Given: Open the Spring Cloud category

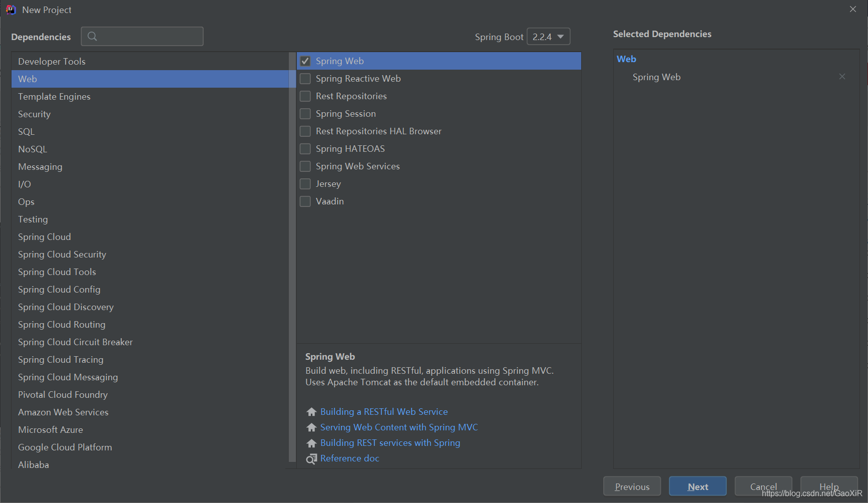Looking at the screenshot, I should click(150, 236).
